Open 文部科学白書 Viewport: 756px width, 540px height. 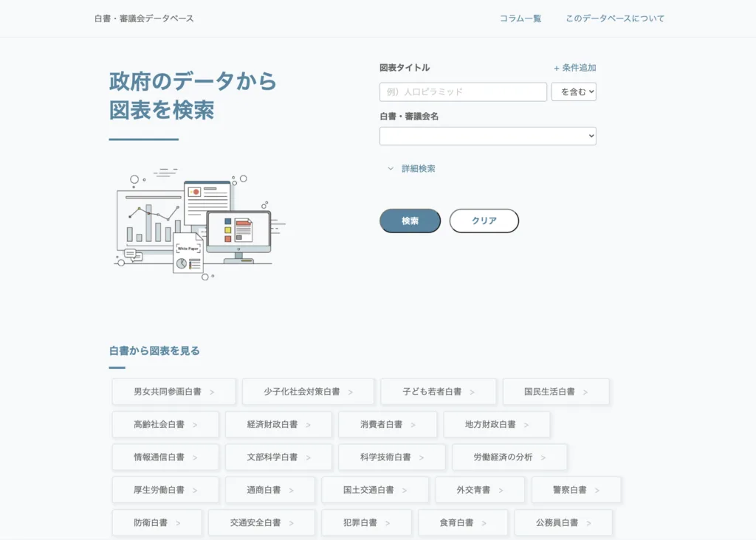tap(278, 457)
